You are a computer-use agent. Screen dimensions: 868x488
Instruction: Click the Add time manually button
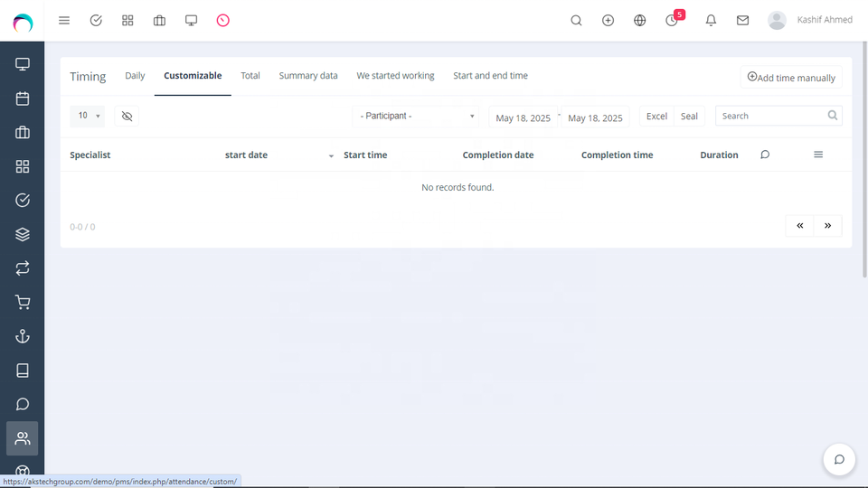coord(791,78)
